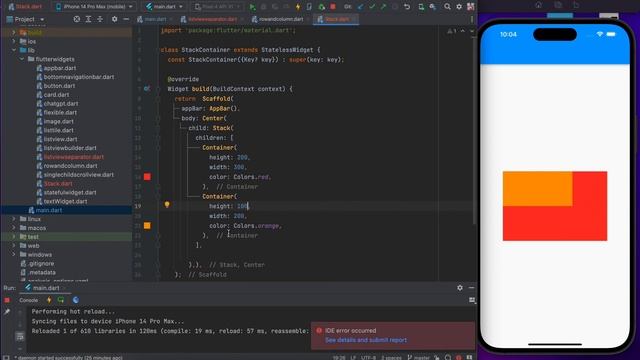Click the red Stop button in top toolbar
Screen dimensions: 640x360
(333, 7)
